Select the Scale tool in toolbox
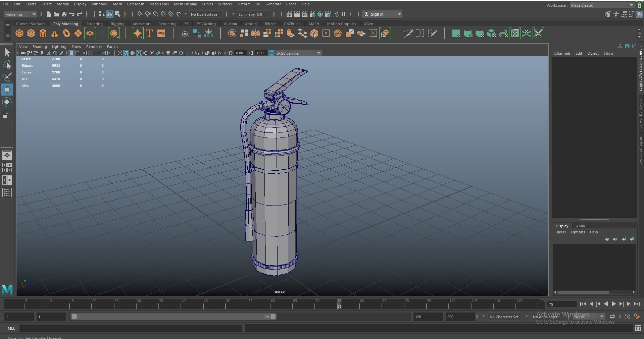 coord(7,114)
